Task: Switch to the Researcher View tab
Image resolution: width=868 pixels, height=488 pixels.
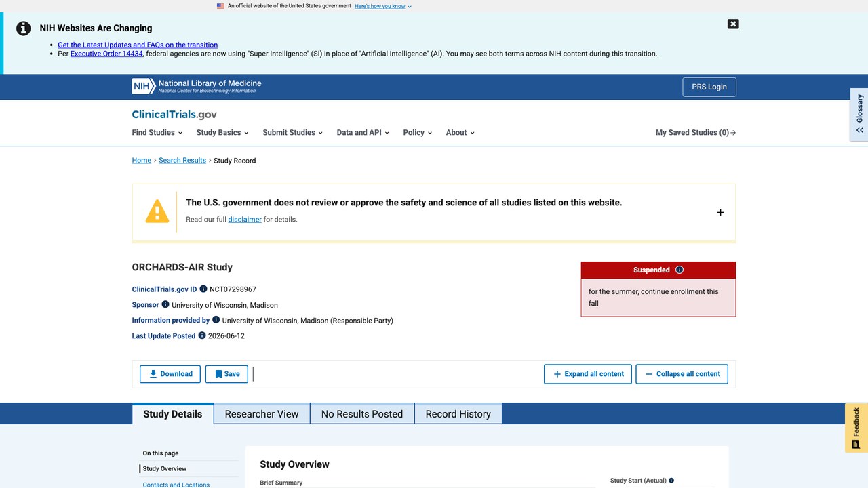Action: tap(262, 414)
